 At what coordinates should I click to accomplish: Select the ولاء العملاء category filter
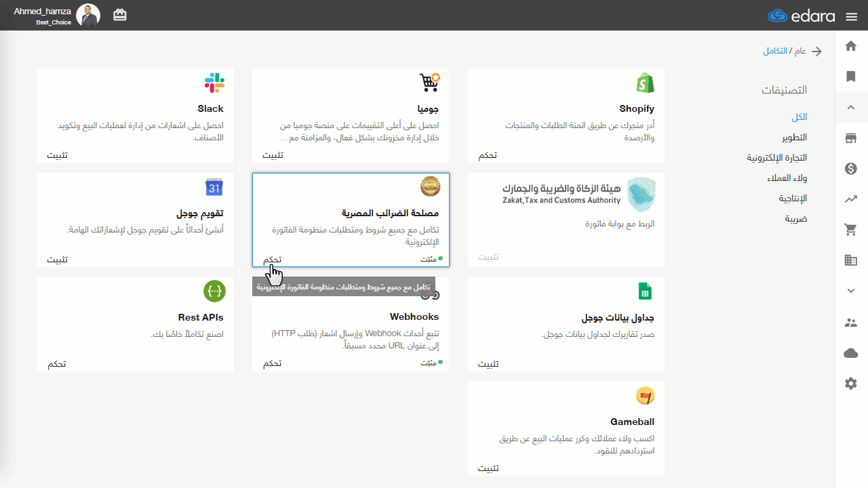pyautogui.click(x=787, y=178)
